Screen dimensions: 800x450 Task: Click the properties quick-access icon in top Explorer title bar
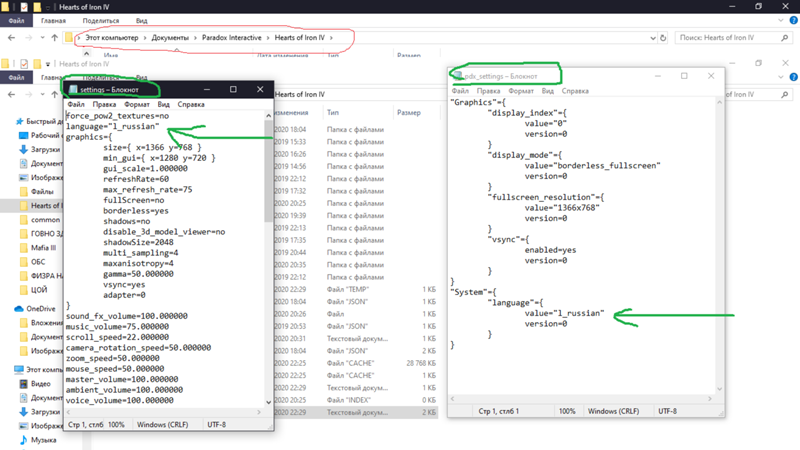tap(24, 7)
